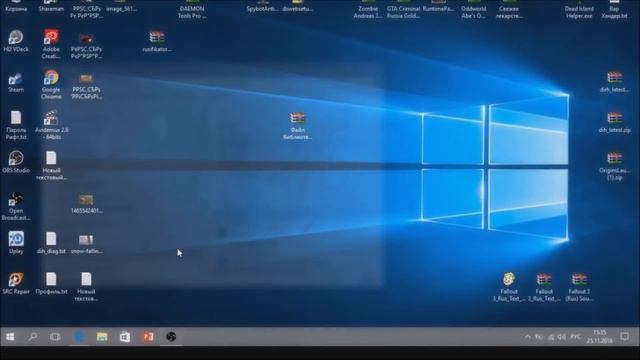Screen dimensions: 640x360
Task: Select the GTA Criminal Russia Gold label
Action: 403,12
